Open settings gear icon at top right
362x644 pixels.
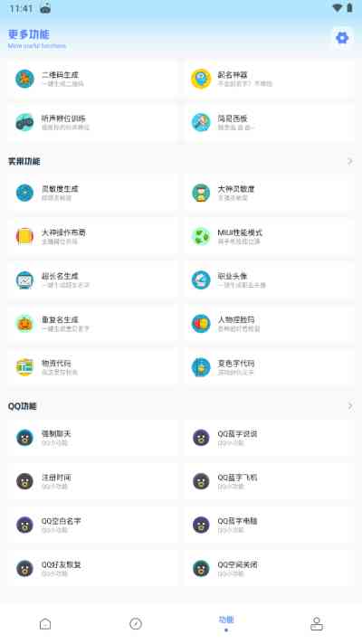(x=342, y=38)
